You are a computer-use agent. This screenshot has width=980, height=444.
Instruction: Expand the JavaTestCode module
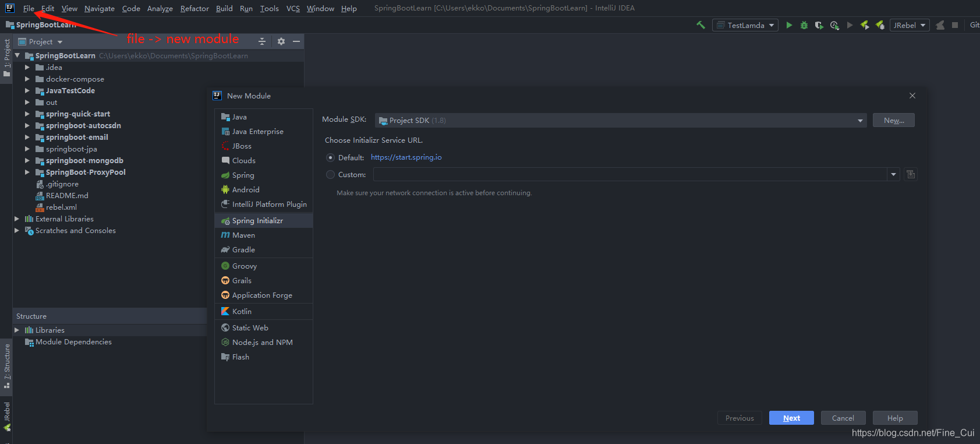27,91
